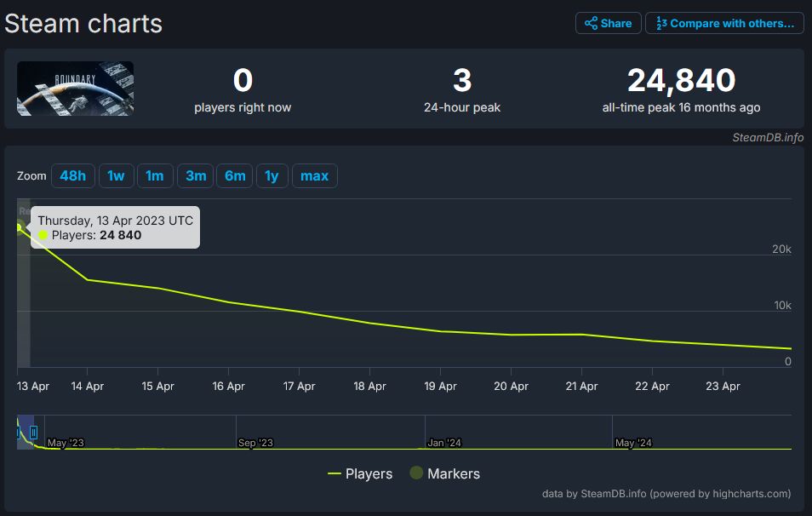
Task: Click the 13 Apr data point marker
Action: pyautogui.click(x=20, y=226)
